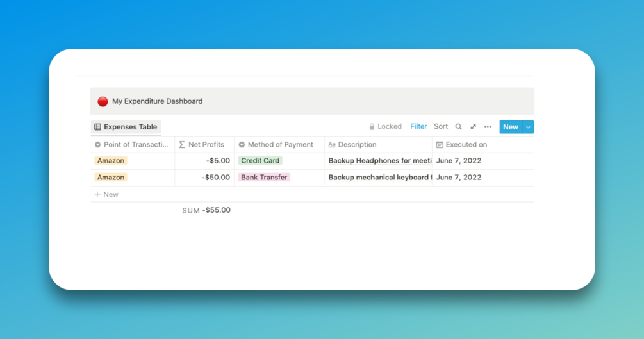The width and height of the screenshot is (644, 339).
Task: Click the blue New button
Action: click(511, 127)
